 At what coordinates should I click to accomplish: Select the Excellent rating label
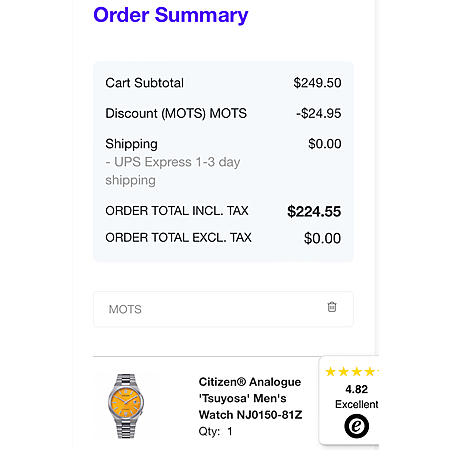click(357, 404)
